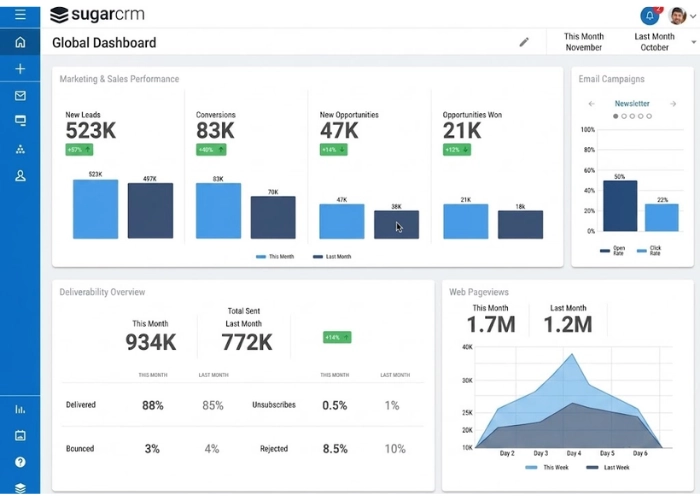Click the 83K conversions bar
The image size is (700, 500).
(218, 210)
